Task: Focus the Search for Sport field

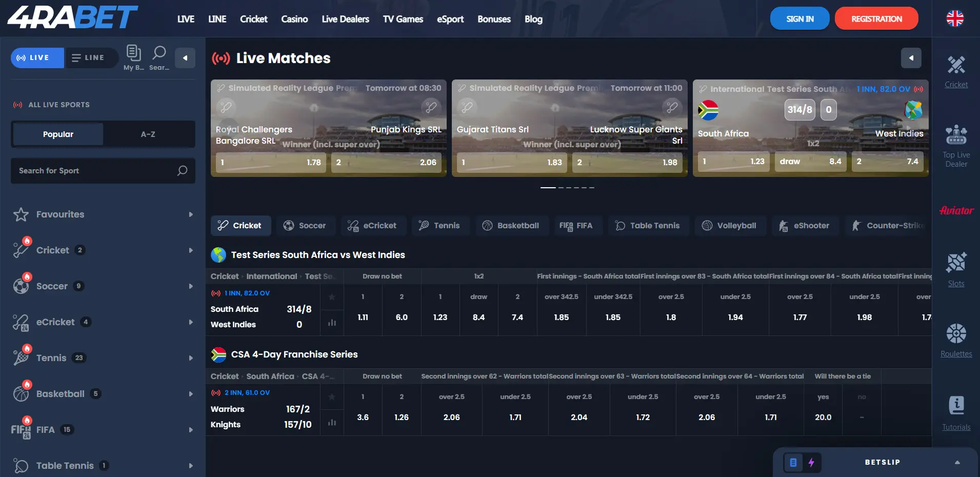Action: [103, 171]
